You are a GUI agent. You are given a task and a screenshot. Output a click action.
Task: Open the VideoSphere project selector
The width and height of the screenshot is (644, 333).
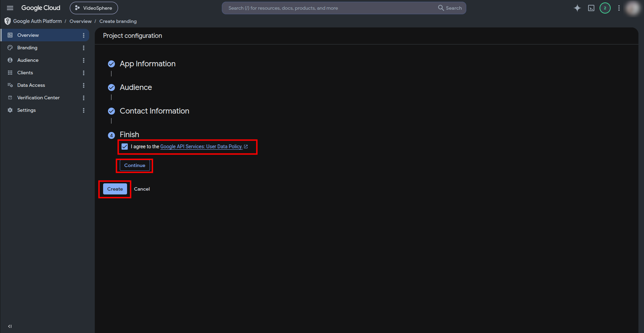coord(94,8)
